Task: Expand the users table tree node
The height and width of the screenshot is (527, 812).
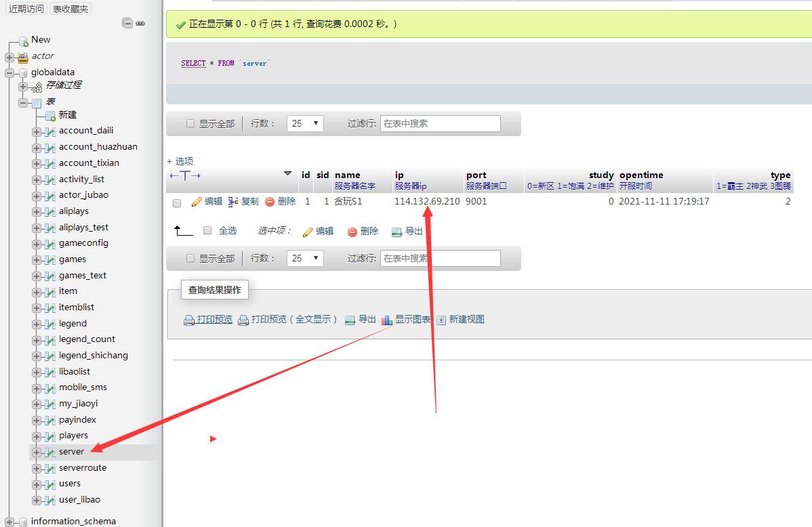Action: tap(37, 484)
